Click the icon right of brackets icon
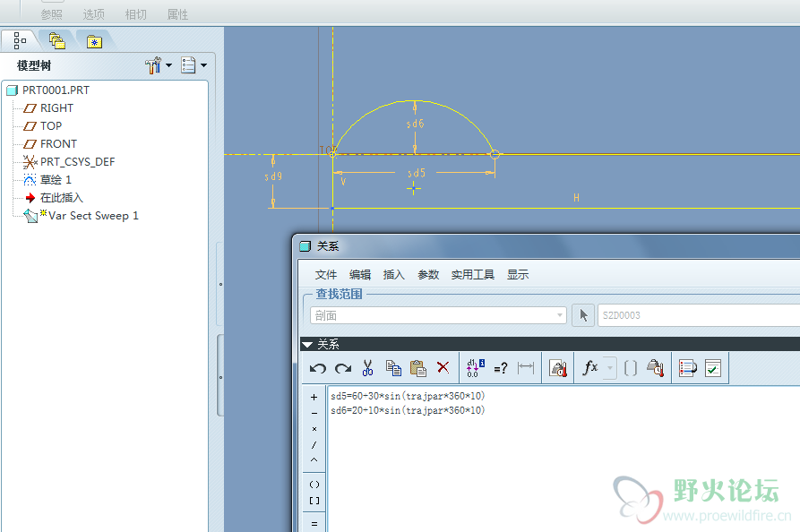The image size is (800, 532). pyautogui.click(x=655, y=368)
